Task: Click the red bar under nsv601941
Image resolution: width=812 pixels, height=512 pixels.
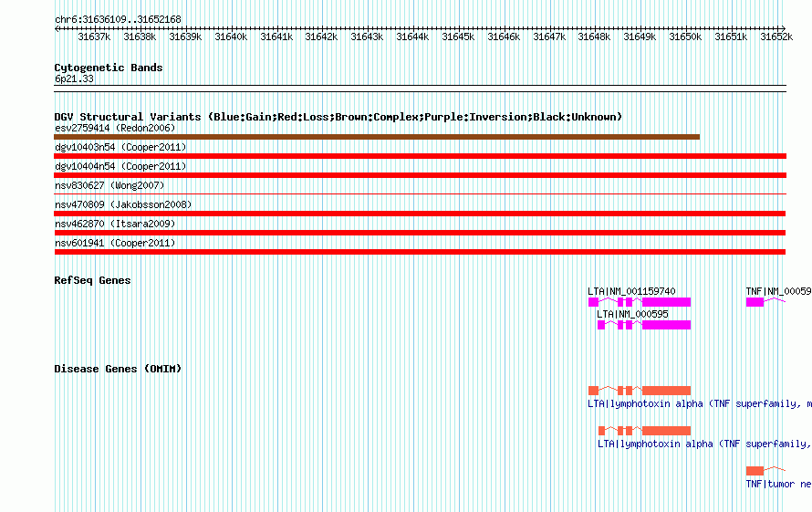Action: [x=420, y=252]
